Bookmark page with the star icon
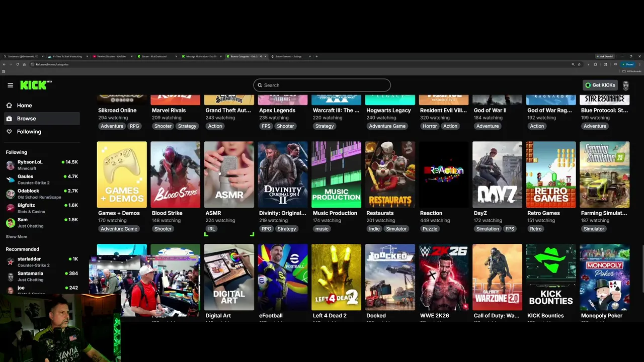Image resolution: width=644 pixels, height=362 pixels. pos(579,64)
